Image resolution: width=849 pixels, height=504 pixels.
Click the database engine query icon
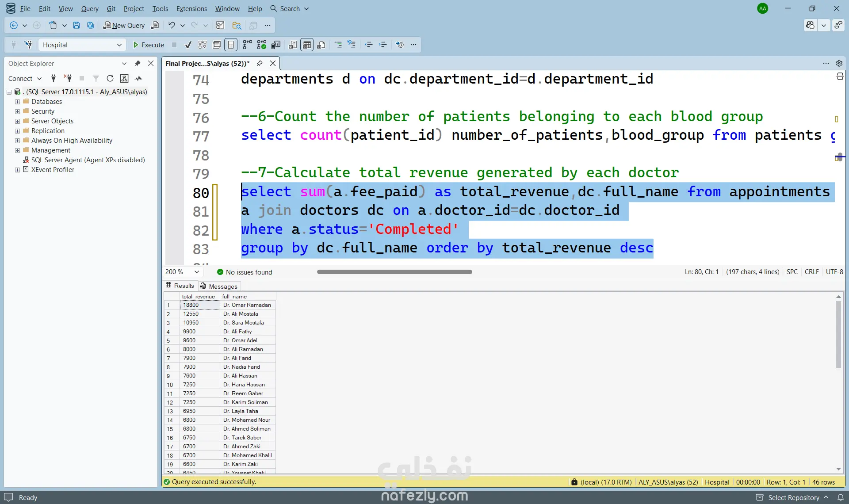[155, 25]
